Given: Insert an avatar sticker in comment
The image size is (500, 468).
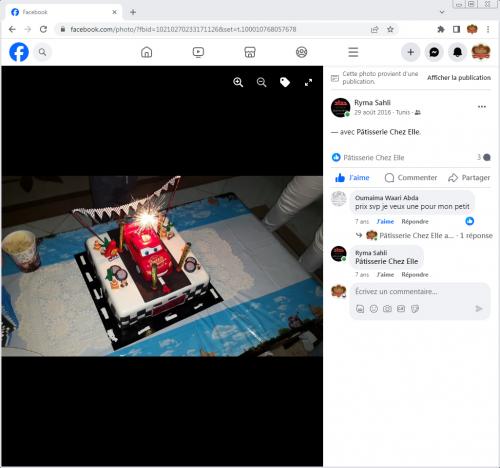Looking at the screenshot, I should point(360,309).
